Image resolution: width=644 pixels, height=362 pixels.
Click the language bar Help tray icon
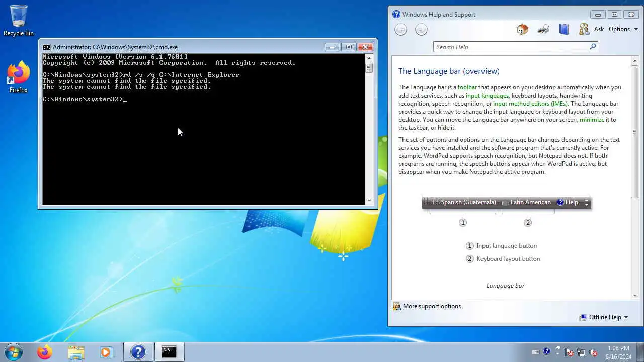[547, 351]
